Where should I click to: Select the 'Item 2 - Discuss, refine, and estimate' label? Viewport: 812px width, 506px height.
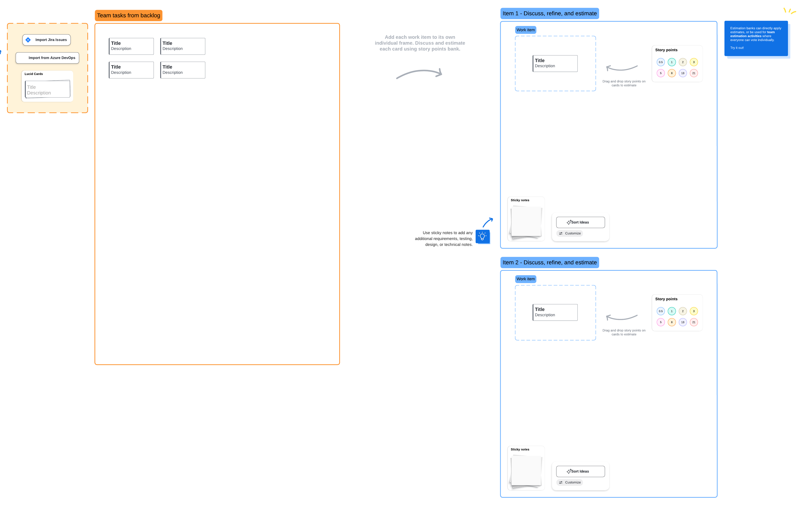pyautogui.click(x=549, y=263)
